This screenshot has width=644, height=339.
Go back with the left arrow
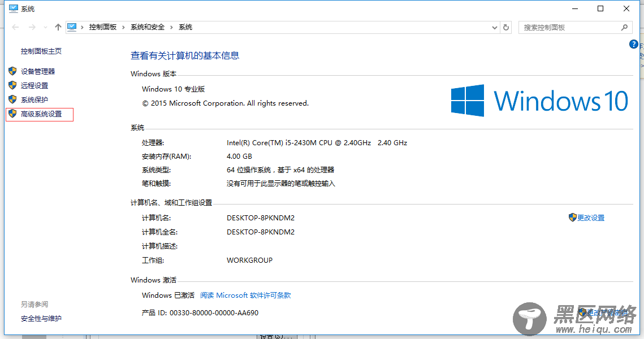(16, 27)
